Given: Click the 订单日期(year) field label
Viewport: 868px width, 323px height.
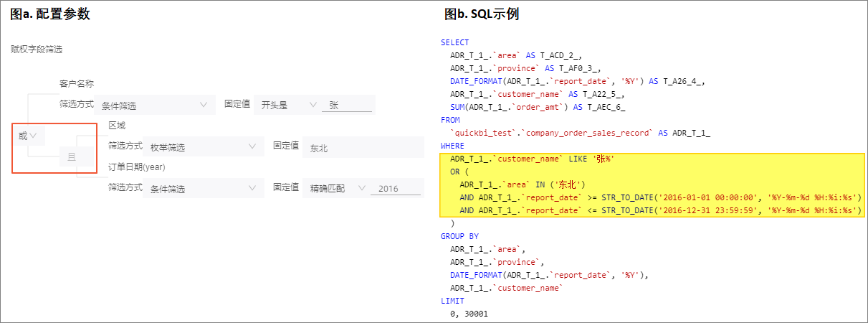Looking at the screenshot, I should coord(138,167).
